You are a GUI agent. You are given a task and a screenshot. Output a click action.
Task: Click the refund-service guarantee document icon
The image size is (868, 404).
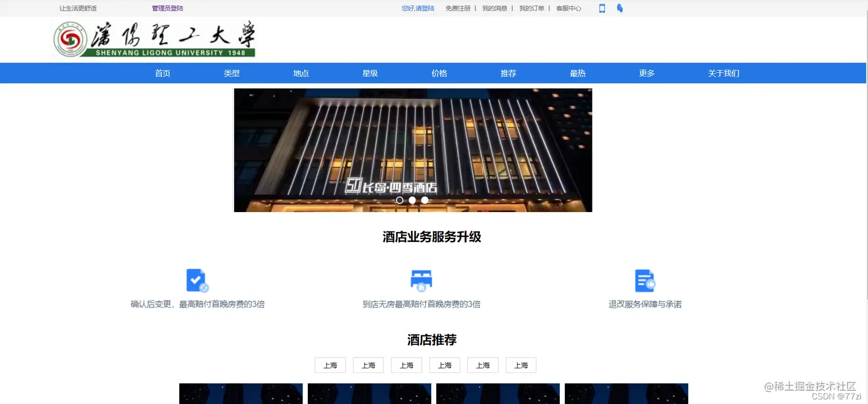(644, 280)
